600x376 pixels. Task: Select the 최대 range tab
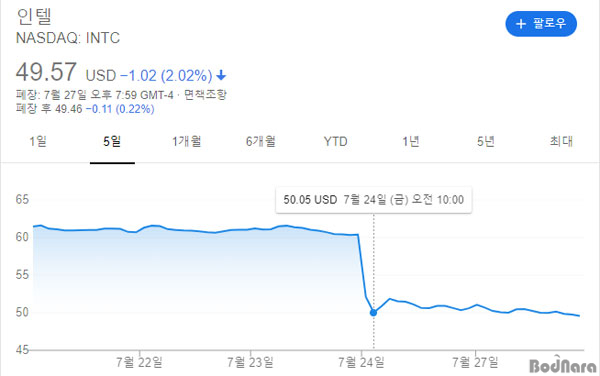[x=561, y=142]
